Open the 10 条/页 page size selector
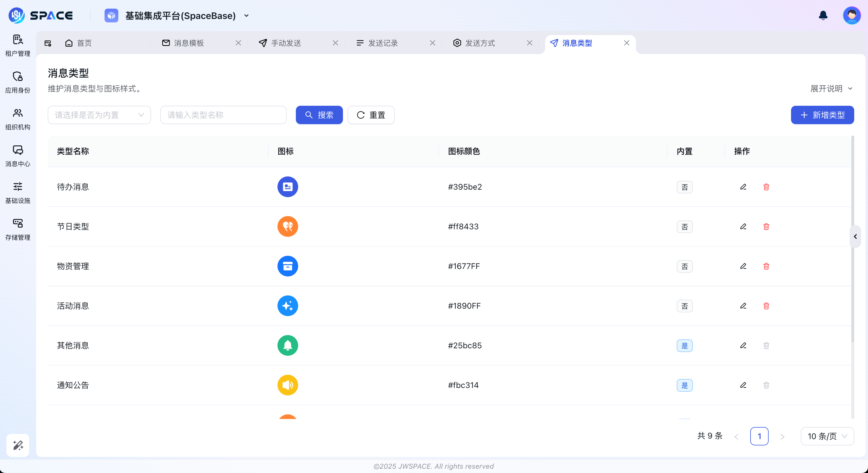Image resolution: width=868 pixels, height=473 pixels. tap(827, 436)
